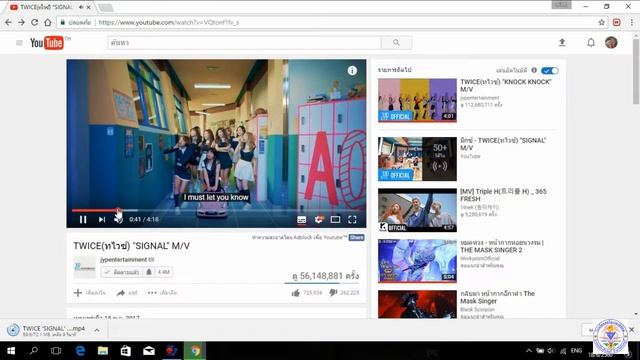Go forward in the browser

(x=21, y=22)
